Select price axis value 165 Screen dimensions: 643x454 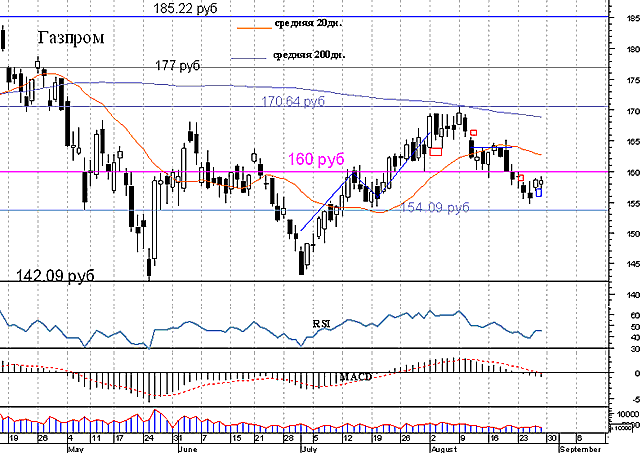[x=633, y=142]
